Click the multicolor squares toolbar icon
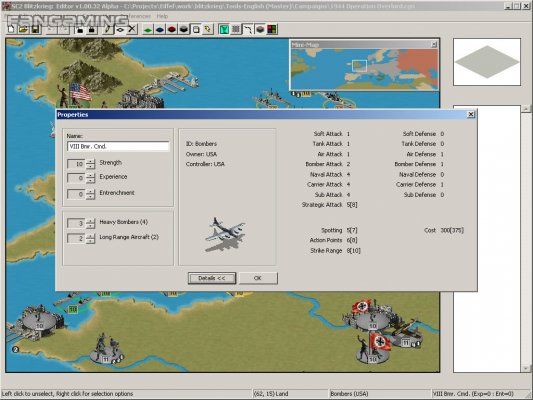 pos(272,30)
